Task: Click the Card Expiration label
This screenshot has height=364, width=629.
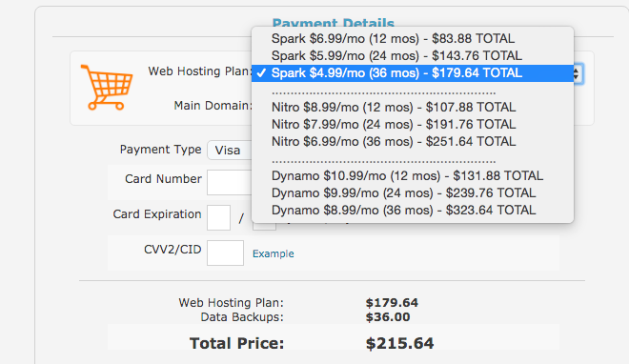Action: (x=157, y=214)
